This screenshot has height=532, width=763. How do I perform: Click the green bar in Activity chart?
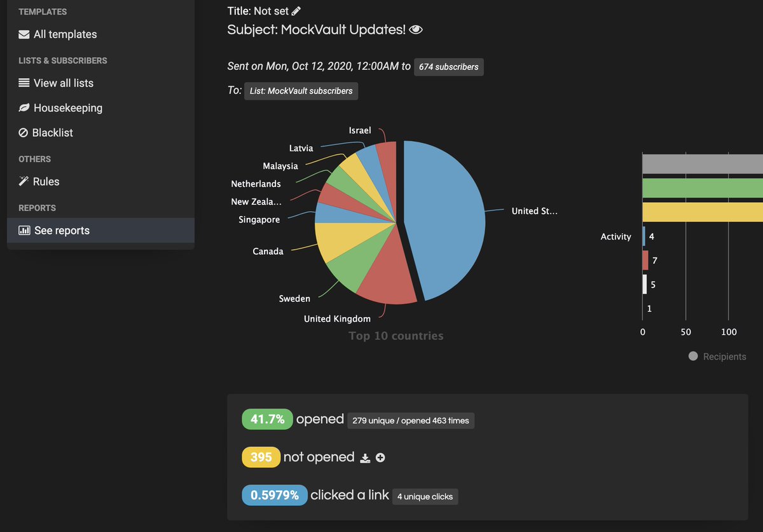pos(703,188)
